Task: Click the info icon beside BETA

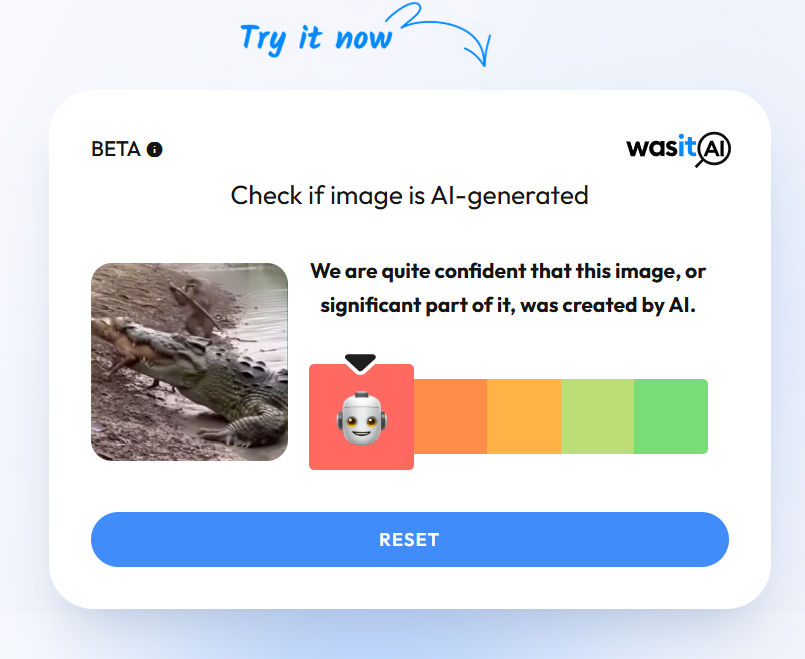Action: (x=155, y=149)
